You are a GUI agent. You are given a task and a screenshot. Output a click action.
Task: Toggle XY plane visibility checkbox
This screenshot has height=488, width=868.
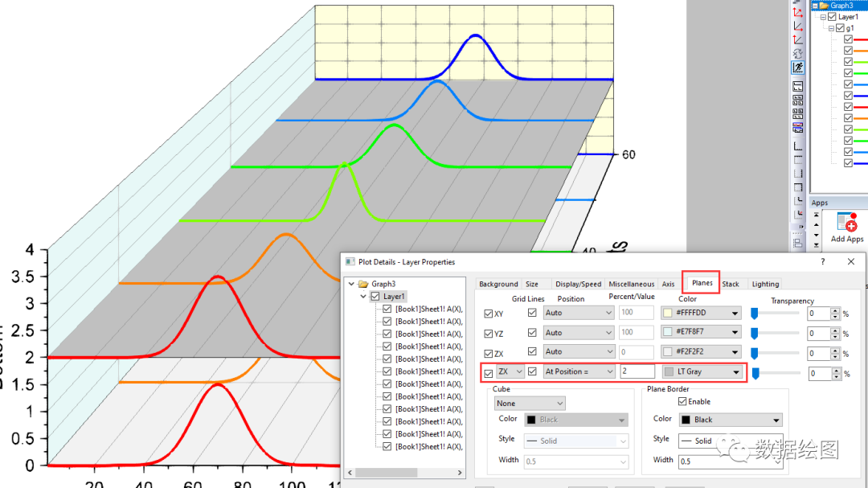489,314
